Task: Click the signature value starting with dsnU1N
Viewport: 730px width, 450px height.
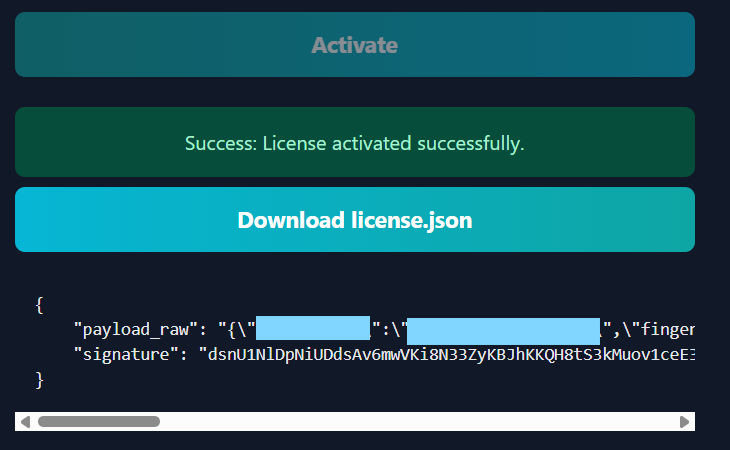Action: click(x=447, y=355)
